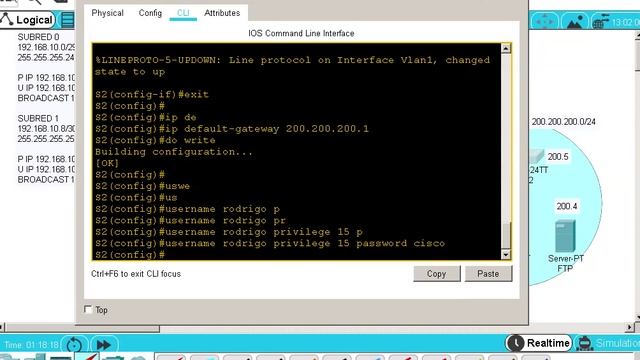Select the CLI tab
The image size is (640, 360).
[x=183, y=13]
